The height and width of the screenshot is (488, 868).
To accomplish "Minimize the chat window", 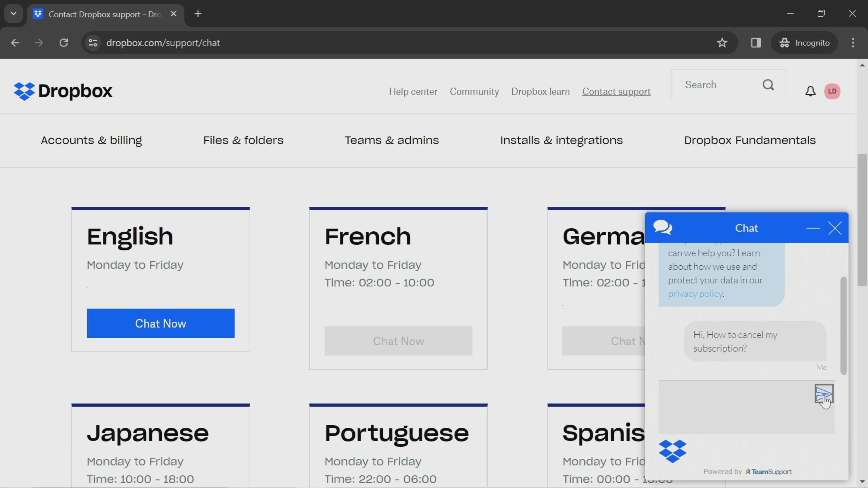I will coord(813,228).
